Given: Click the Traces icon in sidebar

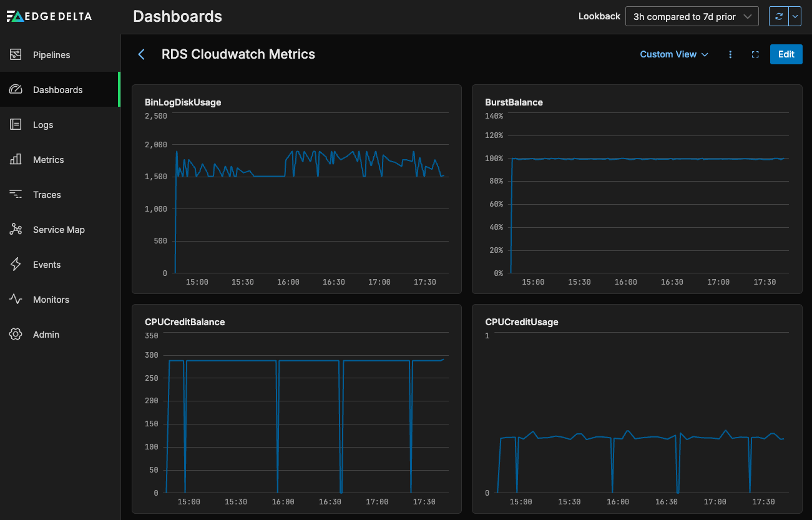Looking at the screenshot, I should pos(16,195).
